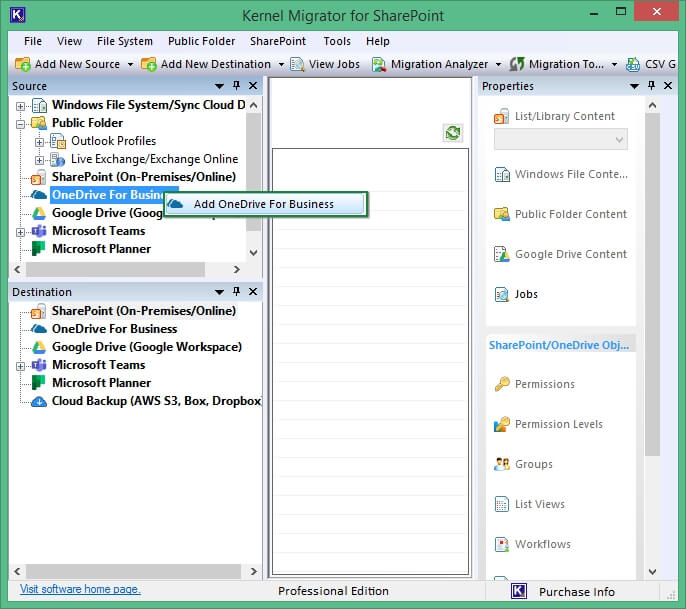Click the Add New Source icon
The width and height of the screenshot is (686, 609).
(22, 64)
